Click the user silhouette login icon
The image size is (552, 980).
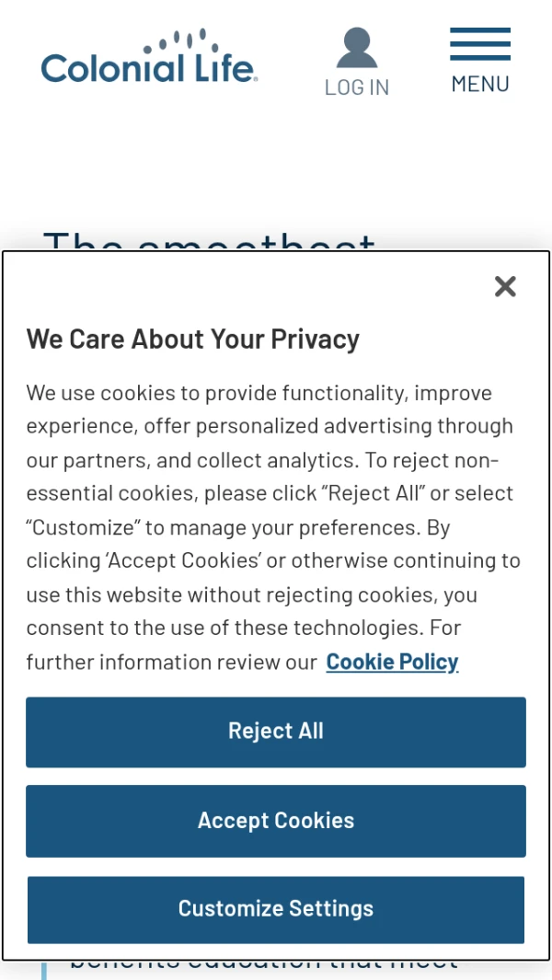pyautogui.click(x=356, y=48)
